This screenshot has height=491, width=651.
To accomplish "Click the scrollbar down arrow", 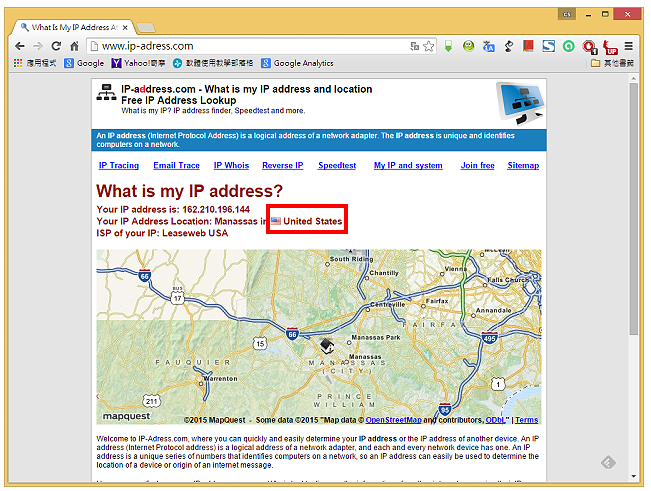I will [633, 476].
